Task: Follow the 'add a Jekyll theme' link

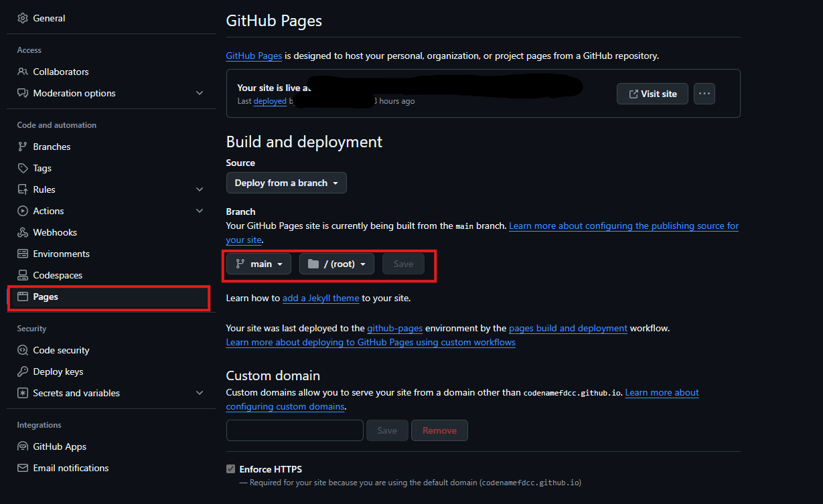Action: coord(321,298)
